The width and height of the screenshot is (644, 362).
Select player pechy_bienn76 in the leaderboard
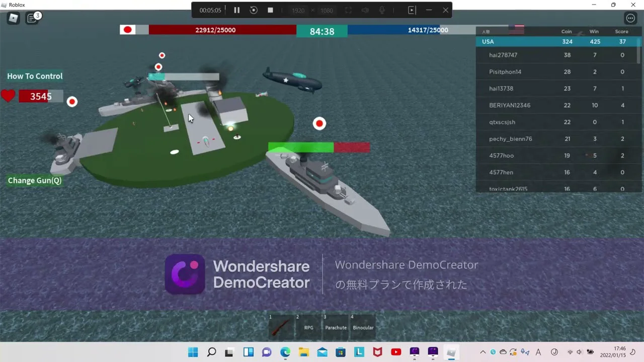point(556,139)
